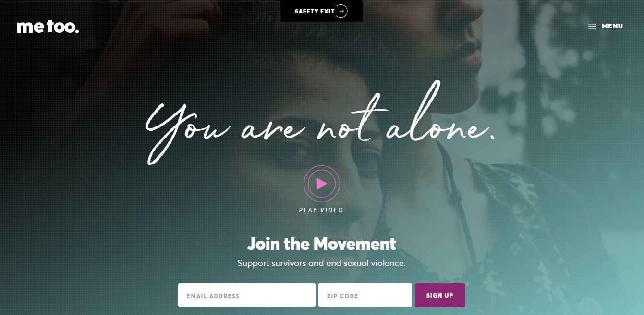The height and width of the screenshot is (315, 644).
Task: Click the circled arrow icon beside Safety Exit
Action: (341, 11)
